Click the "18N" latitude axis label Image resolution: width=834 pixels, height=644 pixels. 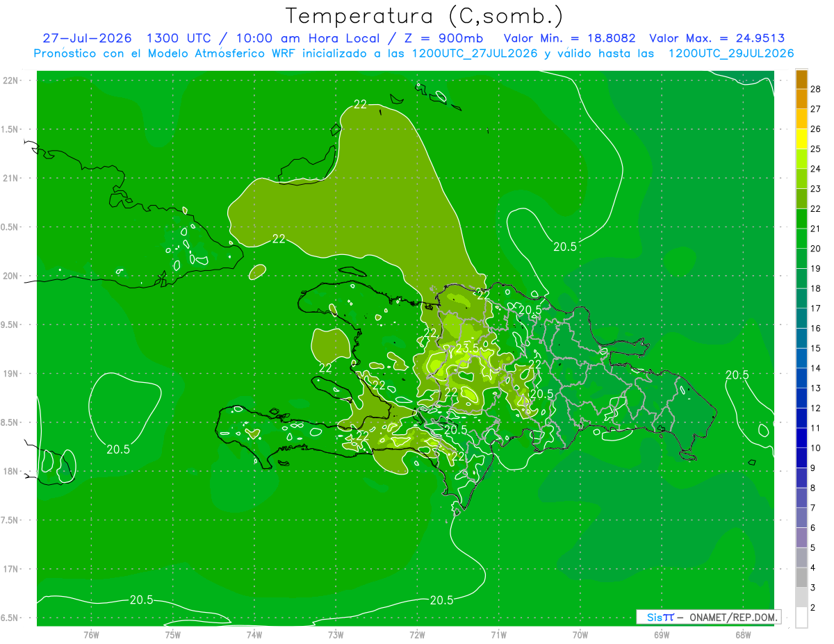point(11,471)
